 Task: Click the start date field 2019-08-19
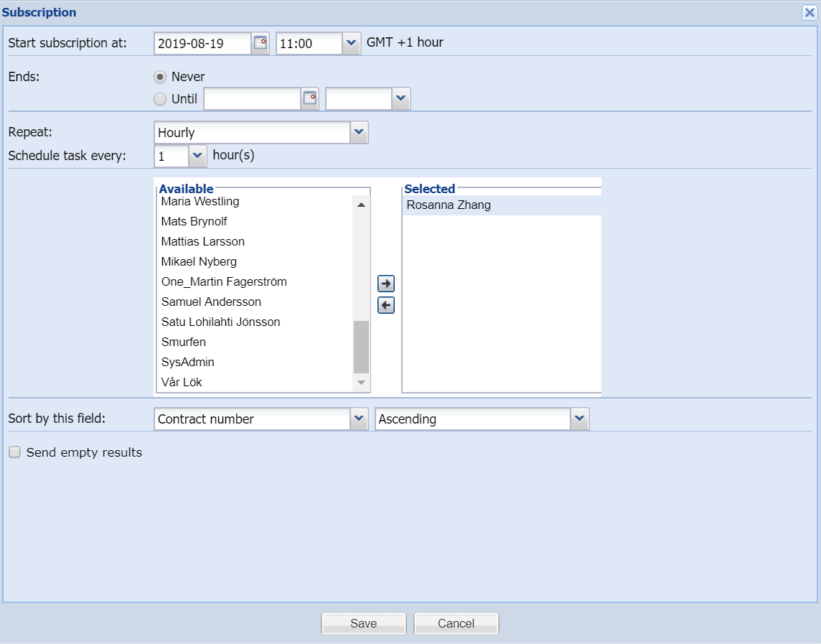point(202,43)
